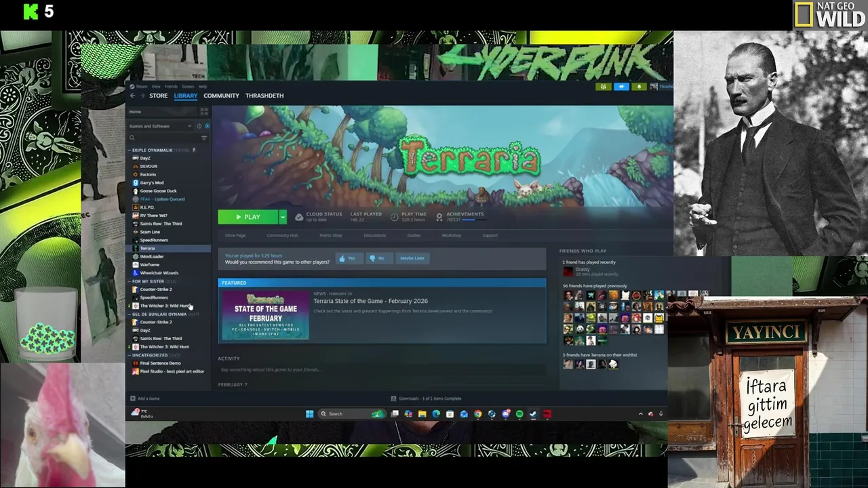This screenshot has height=488, width=868.
Task: Select PEAK - Update Queued entry
Action: [162, 199]
